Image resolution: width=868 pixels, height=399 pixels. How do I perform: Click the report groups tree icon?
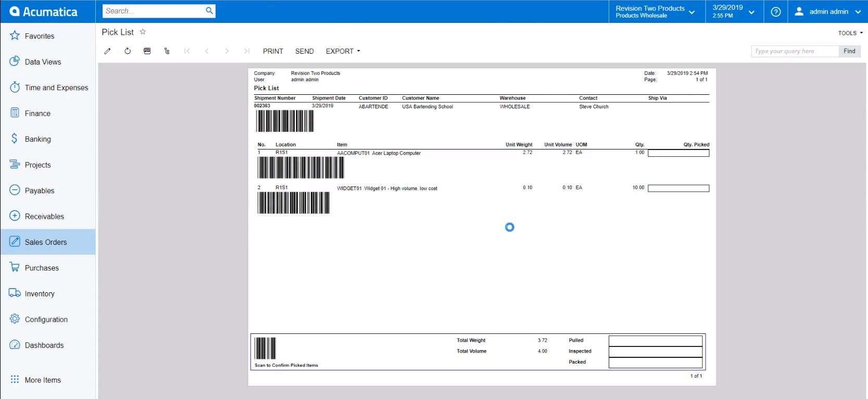[x=167, y=51]
